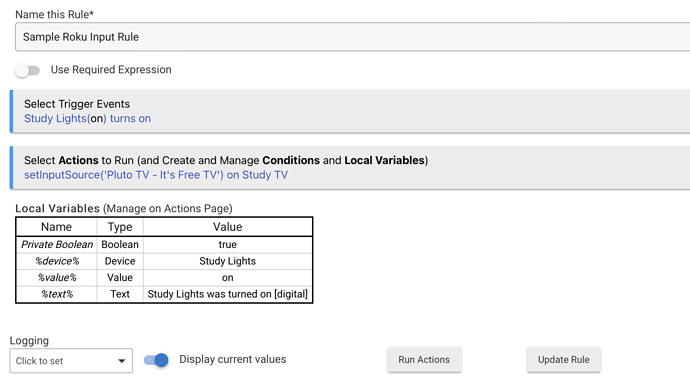The height and width of the screenshot is (389, 690).
Task: Select the Private Boolean variable row
Action: coord(164,245)
